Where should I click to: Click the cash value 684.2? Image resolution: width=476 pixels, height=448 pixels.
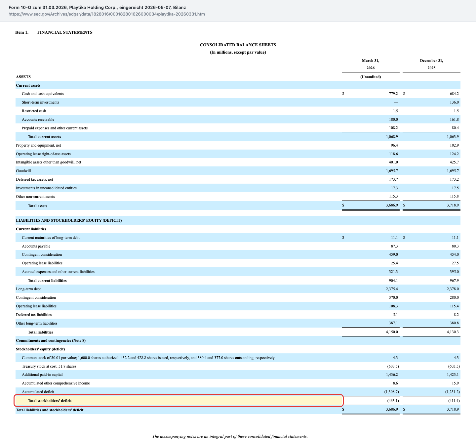point(454,94)
